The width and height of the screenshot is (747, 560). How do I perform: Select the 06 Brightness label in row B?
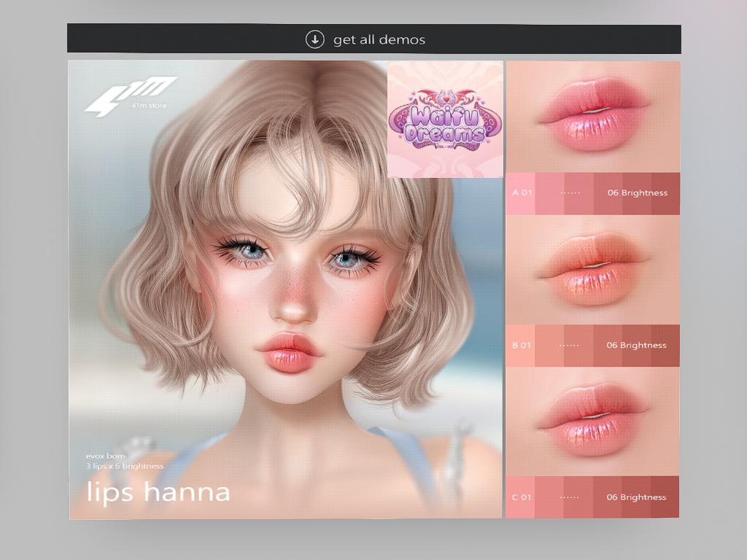click(636, 345)
